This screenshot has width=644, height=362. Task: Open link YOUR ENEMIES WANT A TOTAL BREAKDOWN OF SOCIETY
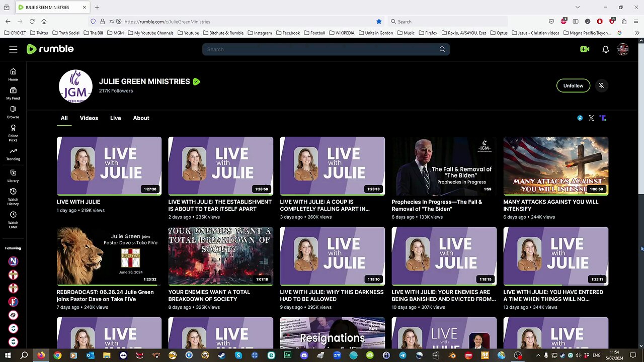pos(209,296)
